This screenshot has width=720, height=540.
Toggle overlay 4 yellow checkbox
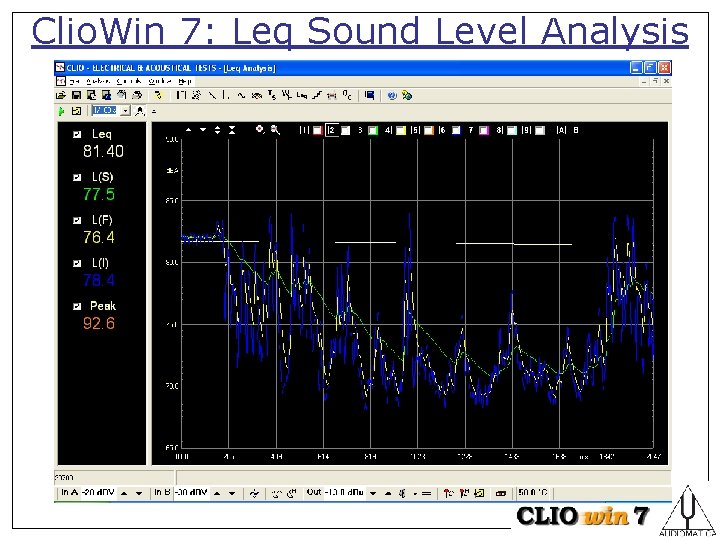click(401, 130)
